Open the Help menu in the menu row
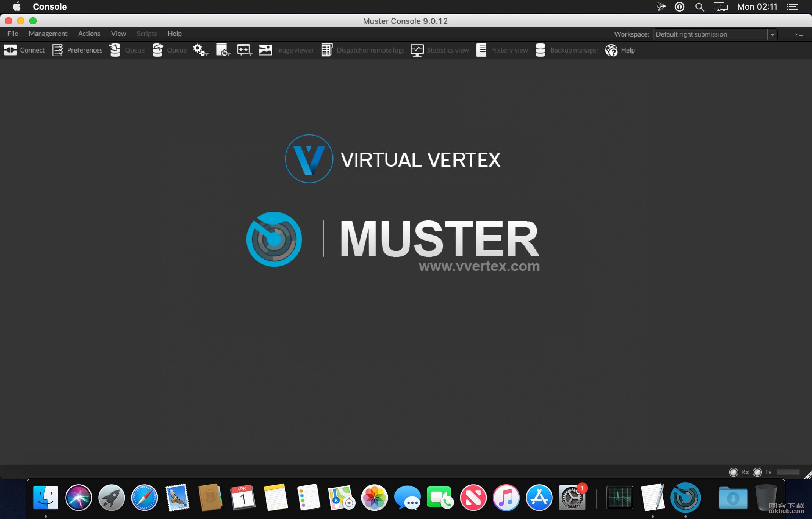This screenshot has width=812, height=519. (x=174, y=34)
